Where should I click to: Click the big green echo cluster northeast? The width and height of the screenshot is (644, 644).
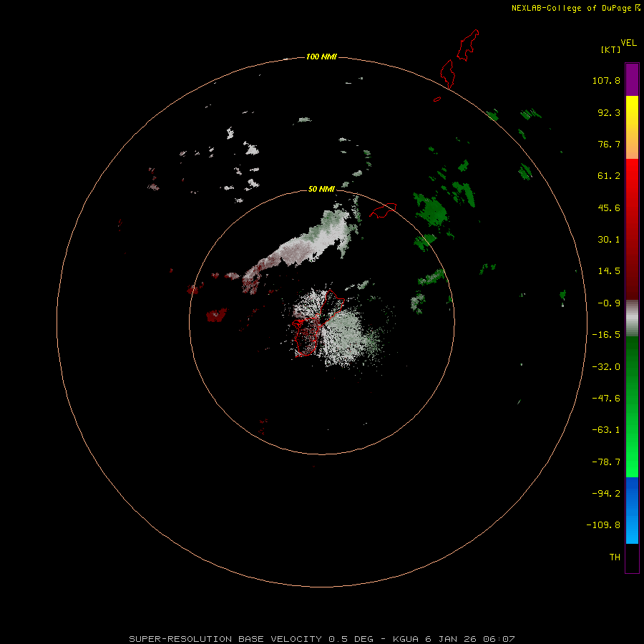coord(431,210)
